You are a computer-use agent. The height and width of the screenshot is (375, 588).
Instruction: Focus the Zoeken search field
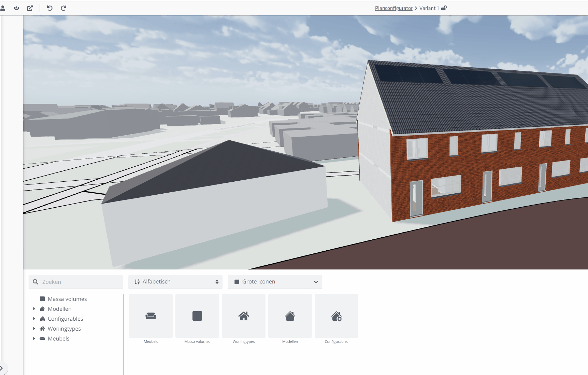point(81,282)
